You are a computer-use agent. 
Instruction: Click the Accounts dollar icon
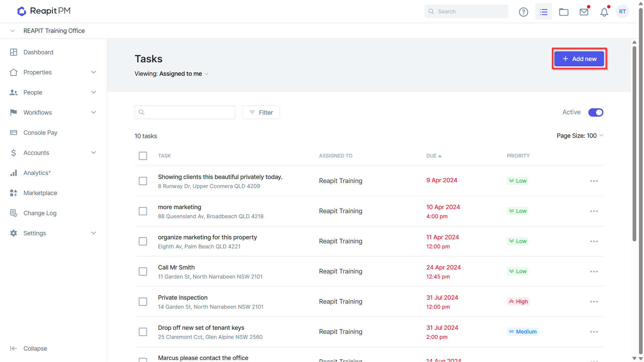(13, 153)
